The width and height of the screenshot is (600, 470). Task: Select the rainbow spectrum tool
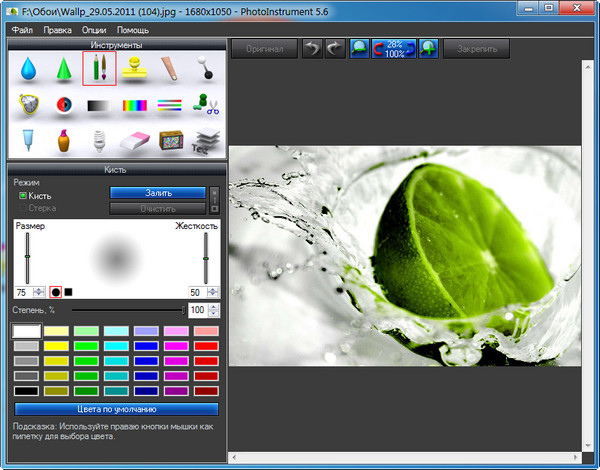click(x=135, y=105)
